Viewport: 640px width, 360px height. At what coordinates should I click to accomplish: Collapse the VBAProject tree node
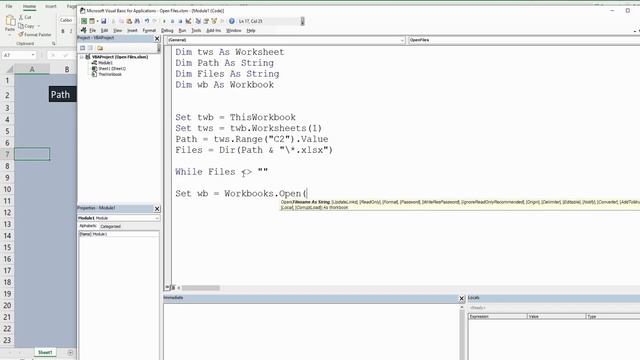(x=82, y=57)
